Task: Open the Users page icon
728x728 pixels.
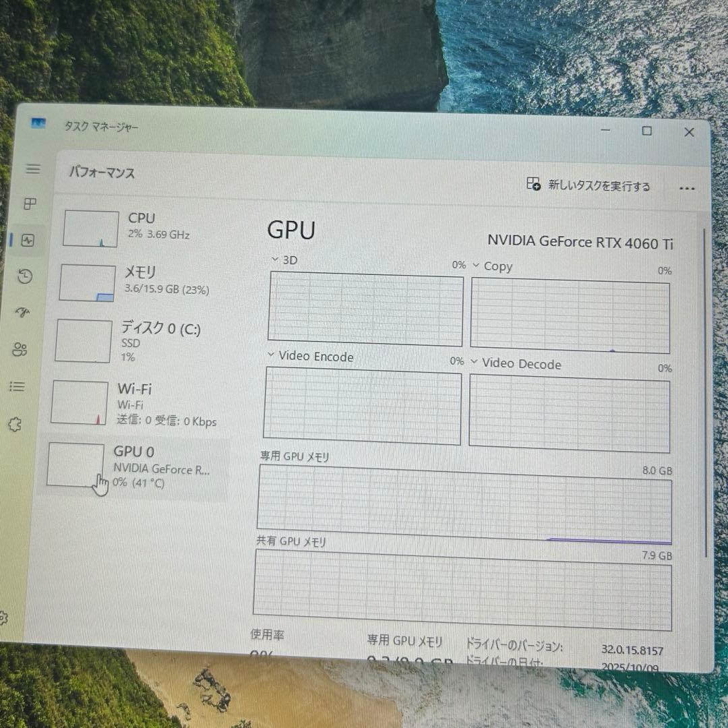Action: [20, 350]
